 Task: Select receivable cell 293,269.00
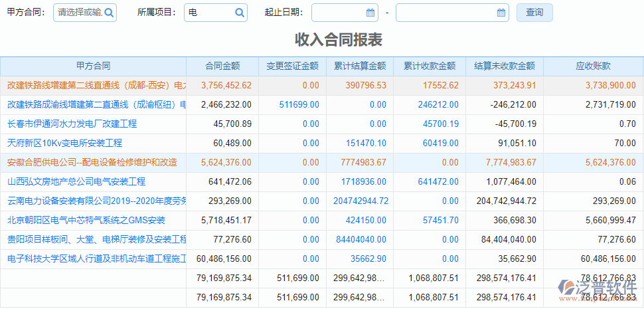[614, 201]
